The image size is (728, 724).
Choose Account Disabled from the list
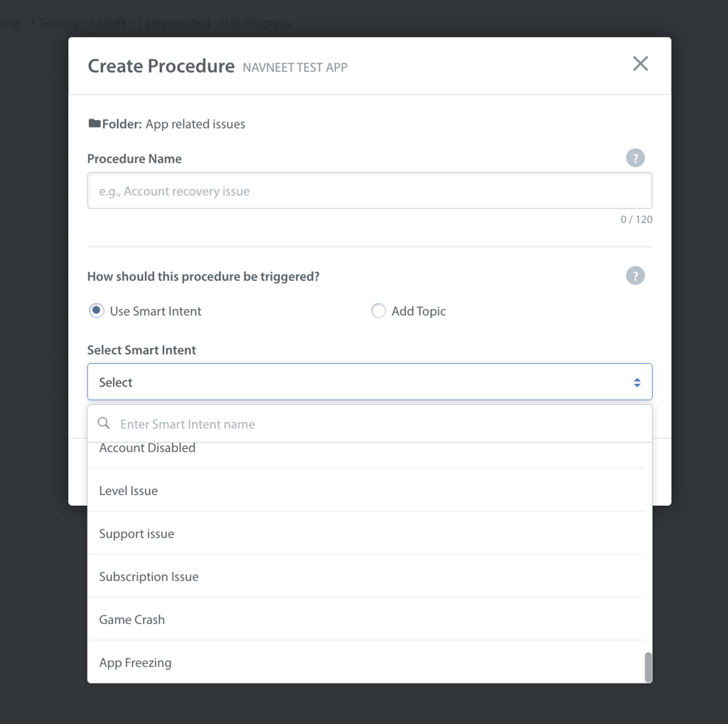click(x=147, y=448)
